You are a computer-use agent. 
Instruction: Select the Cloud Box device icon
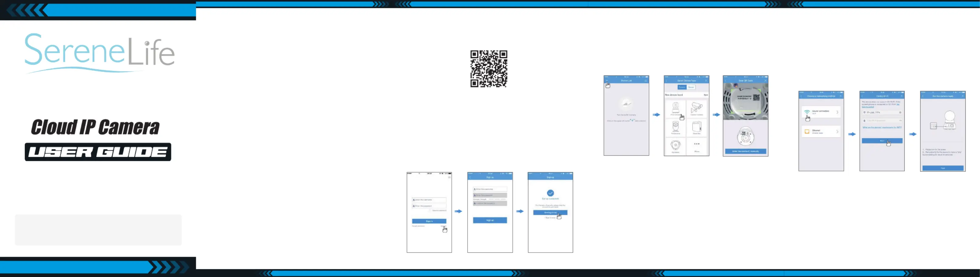tap(697, 126)
